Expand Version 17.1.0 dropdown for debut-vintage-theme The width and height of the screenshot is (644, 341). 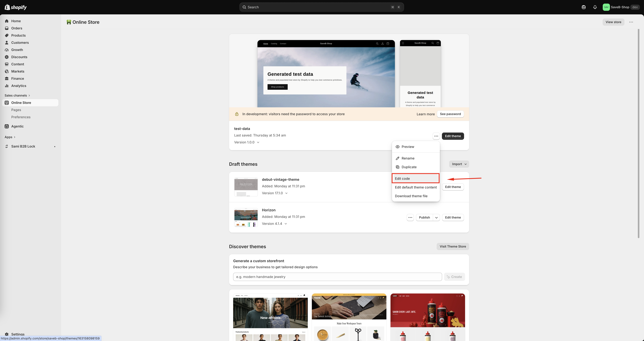(275, 193)
